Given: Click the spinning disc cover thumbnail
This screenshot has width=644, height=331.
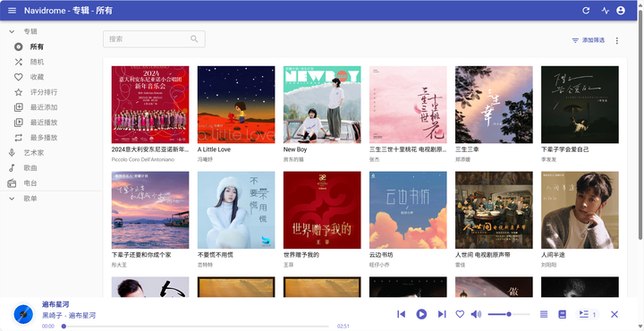Looking at the screenshot, I should (23, 314).
